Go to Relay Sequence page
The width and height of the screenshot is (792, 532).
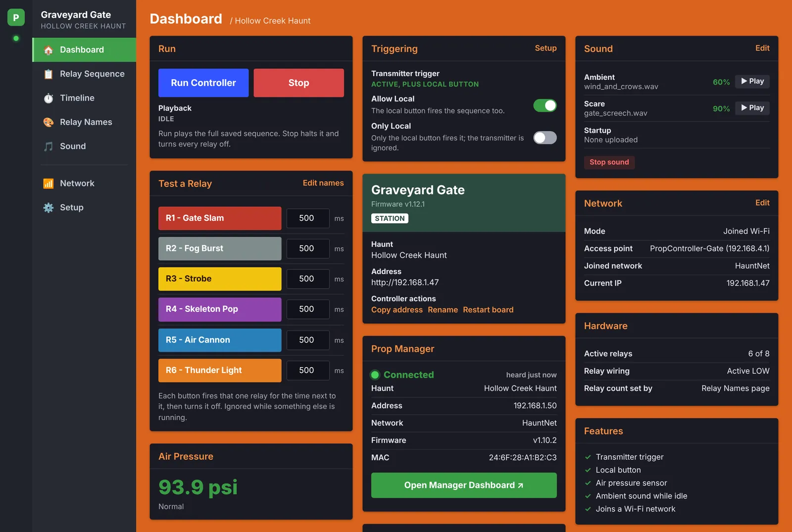tap(84, 74)
